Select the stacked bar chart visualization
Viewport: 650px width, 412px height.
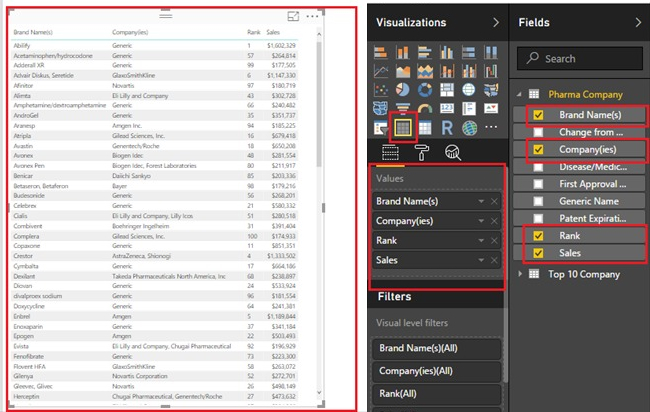pos(381,53)
